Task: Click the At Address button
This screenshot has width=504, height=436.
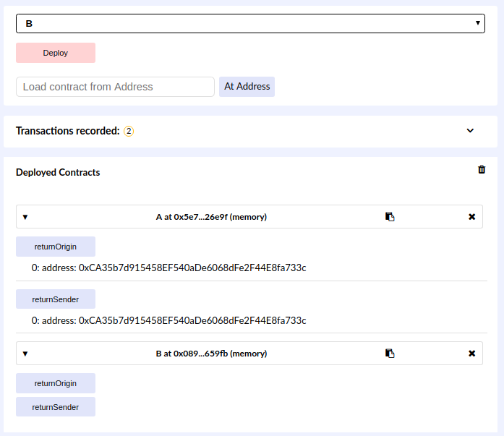Action: coord(247,87)
